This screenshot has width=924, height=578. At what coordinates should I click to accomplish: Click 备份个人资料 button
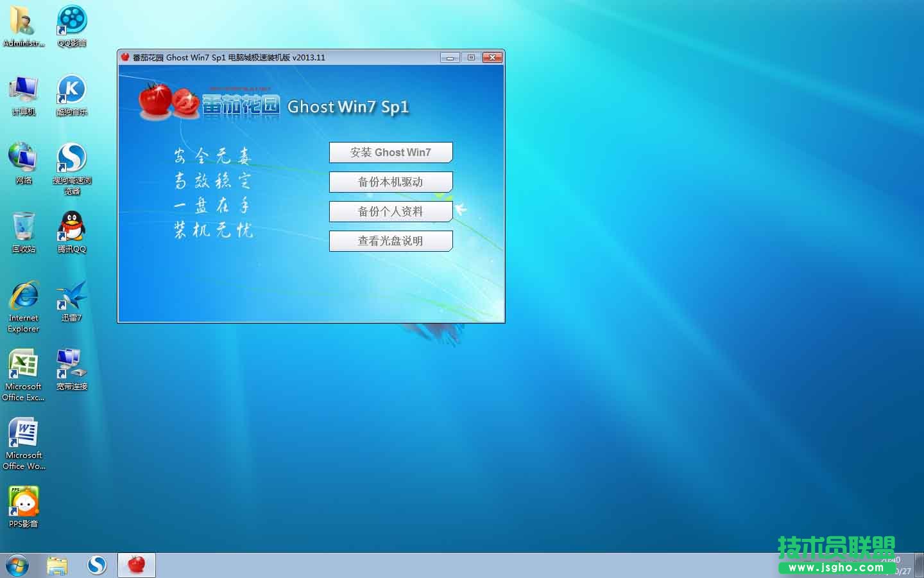point(391,211)
